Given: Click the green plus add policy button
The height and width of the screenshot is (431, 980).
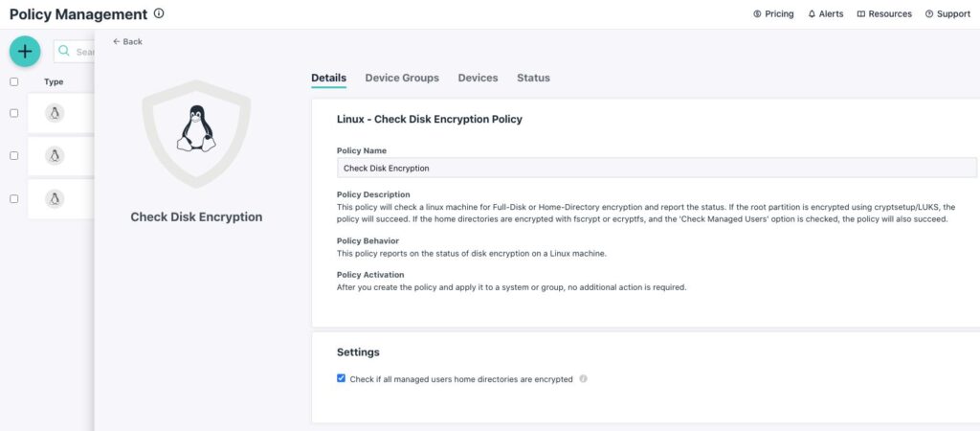Looking at the screenshot, I should (25, 52).
